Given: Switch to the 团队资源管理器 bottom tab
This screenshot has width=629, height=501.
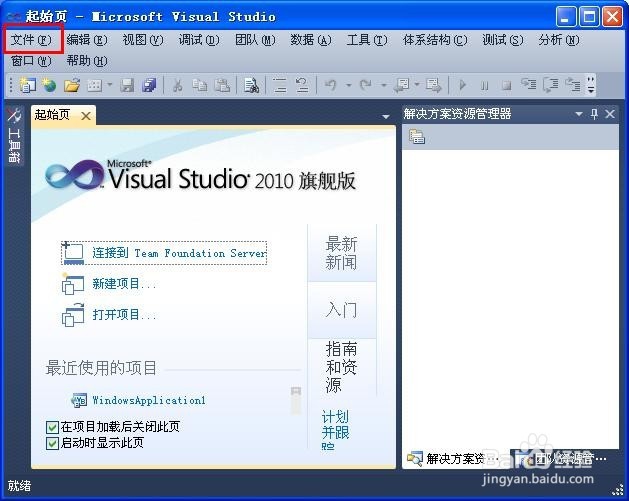Looking at the screenshot, I should [565, 458].
